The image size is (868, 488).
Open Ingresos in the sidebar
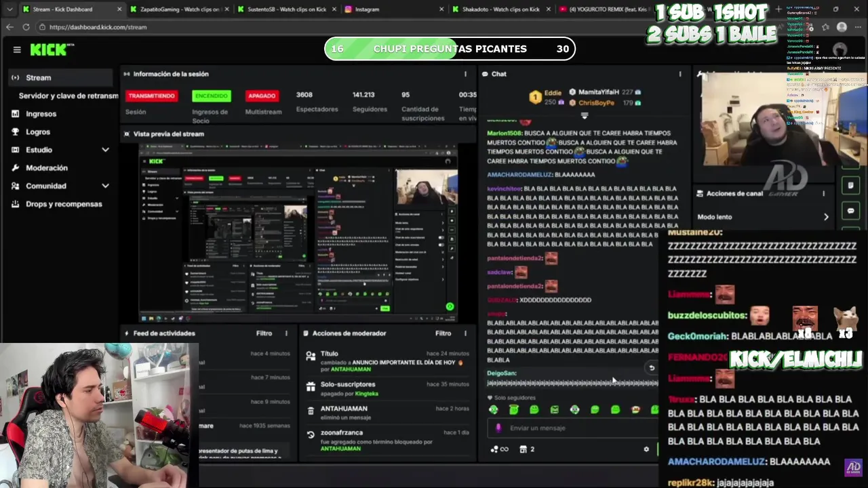tap(41, 114)
